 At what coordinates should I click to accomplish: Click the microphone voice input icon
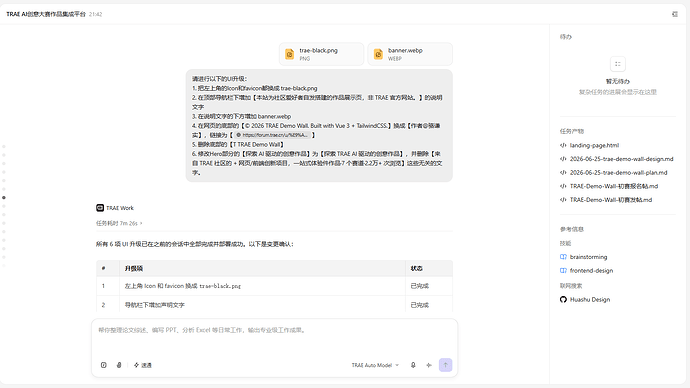coord(413,365)
